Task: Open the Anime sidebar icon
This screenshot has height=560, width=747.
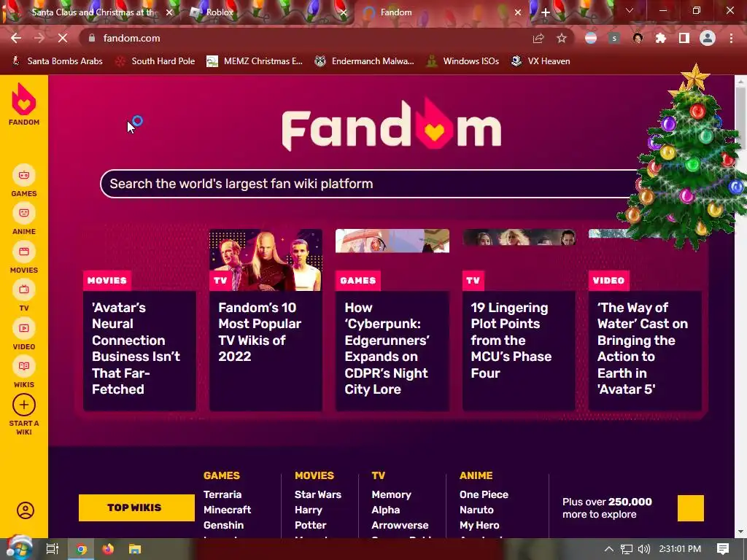Action: pyautogui.click(x=24, y=213)
